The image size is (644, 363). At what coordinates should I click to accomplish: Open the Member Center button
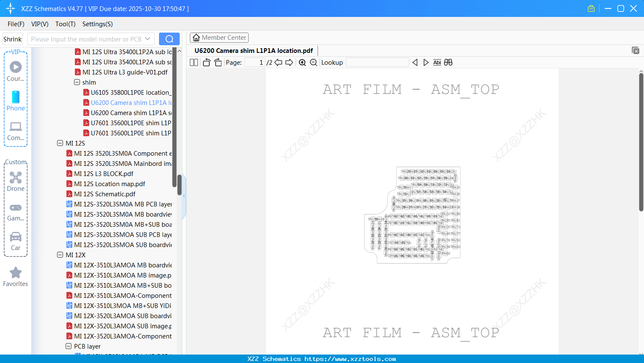coord(219,38)
